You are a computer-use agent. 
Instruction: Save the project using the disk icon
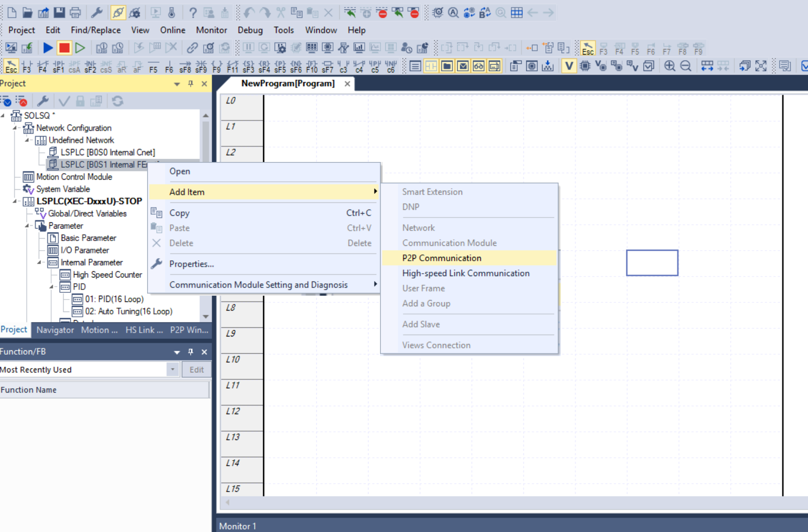click(58, 12)
